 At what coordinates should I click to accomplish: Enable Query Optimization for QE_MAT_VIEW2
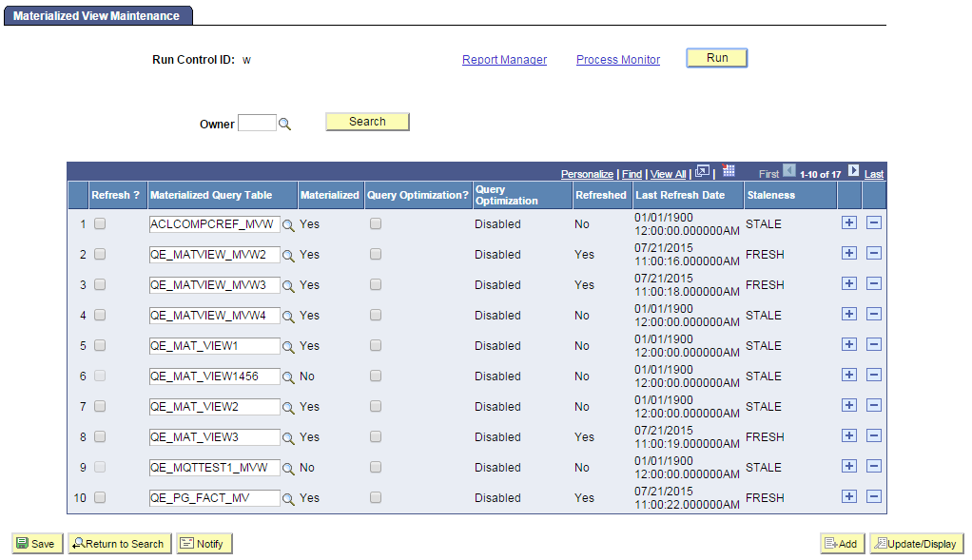[376, 406]
